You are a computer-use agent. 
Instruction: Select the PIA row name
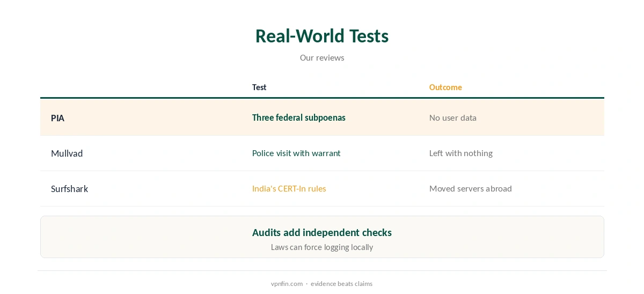point(57,118)
